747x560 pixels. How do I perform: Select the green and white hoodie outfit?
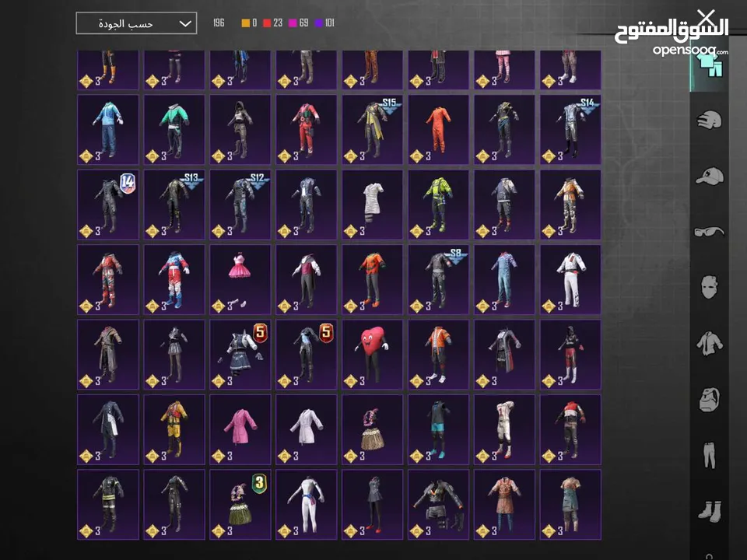point(174,130)
